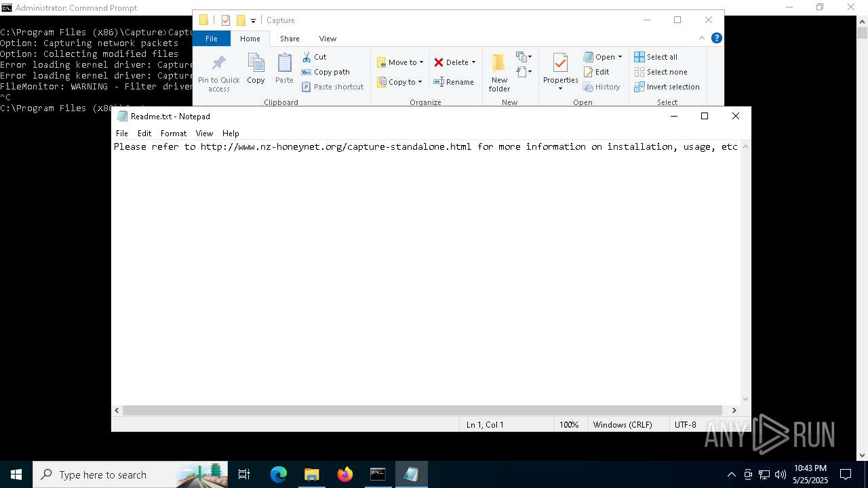
Task: Click Select none in ribbon
Action: pos(660,72)
